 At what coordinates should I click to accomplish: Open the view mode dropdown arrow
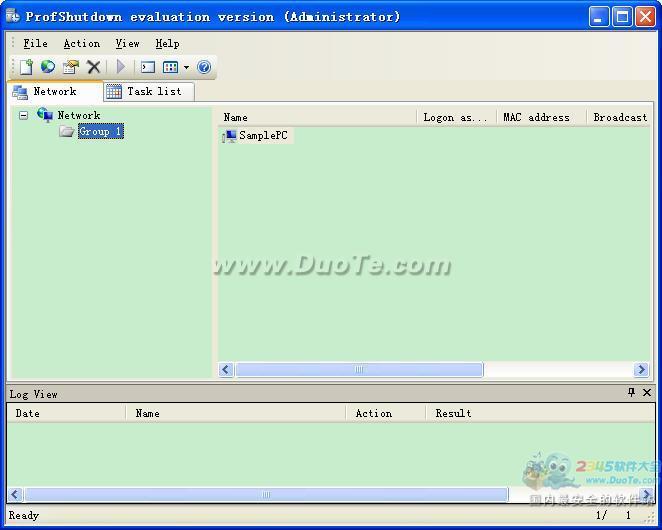(186, 67)
